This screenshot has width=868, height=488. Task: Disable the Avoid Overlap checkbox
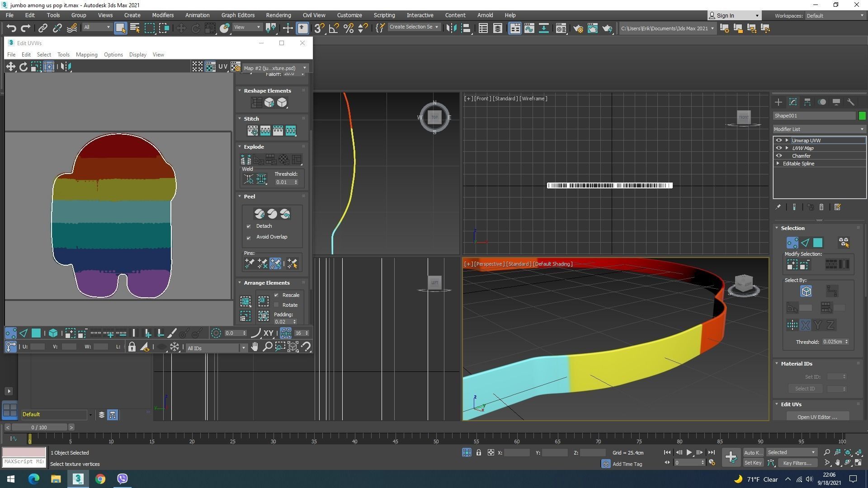coord(249,237)
